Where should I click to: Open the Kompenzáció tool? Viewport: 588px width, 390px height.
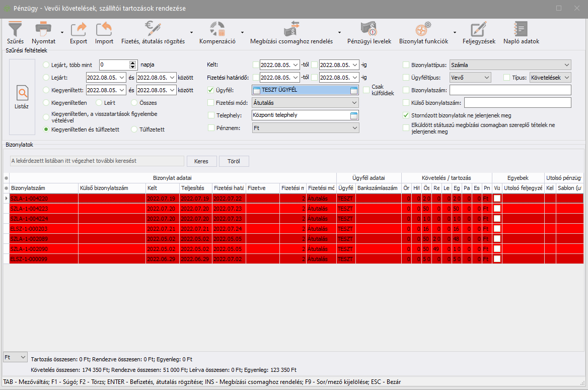(x=217, y=28)
